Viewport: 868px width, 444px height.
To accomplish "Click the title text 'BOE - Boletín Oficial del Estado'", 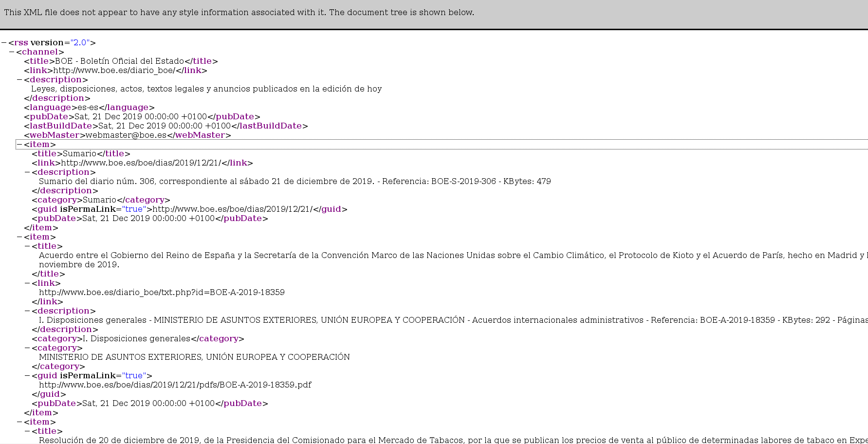I will pyautogui.click(x=119, y=61).
